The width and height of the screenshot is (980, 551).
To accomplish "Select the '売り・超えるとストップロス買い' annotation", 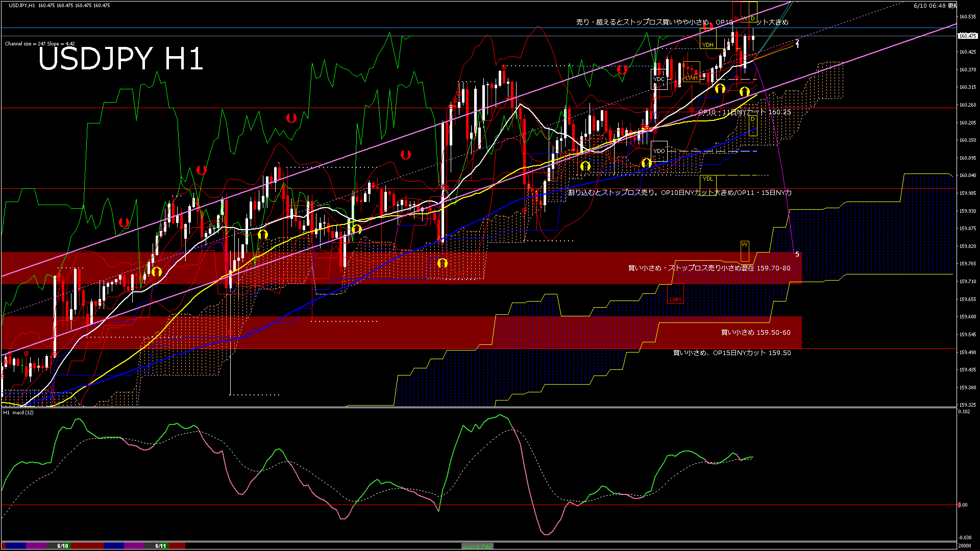I will (x=682, y=22).
